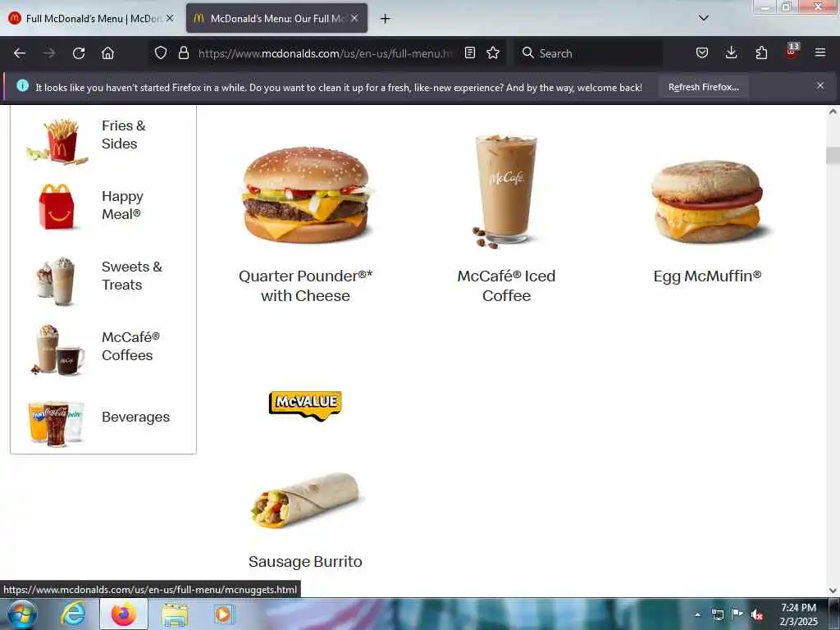Open the extensions menu

click(x=761, y=53)
